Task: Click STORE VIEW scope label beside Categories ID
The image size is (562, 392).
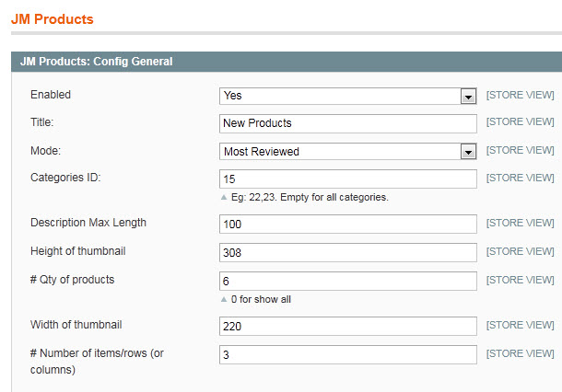Action: [520, 178]
